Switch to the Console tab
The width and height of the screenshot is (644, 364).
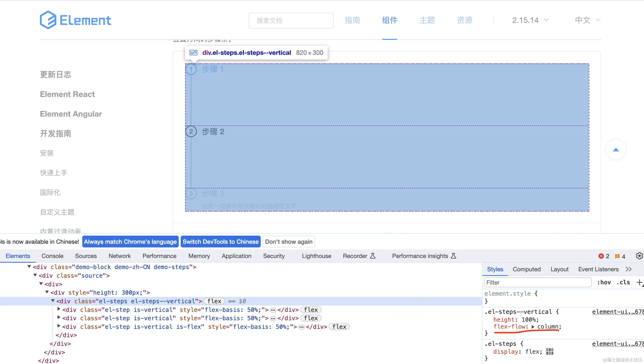(52, 256)
